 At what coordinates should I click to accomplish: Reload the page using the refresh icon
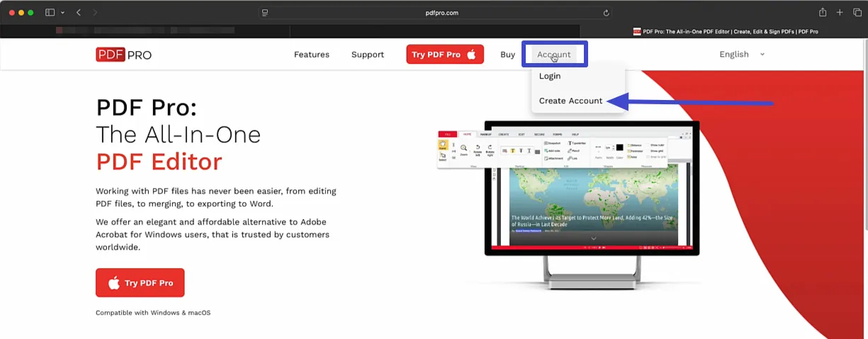(x=606, y=13)
